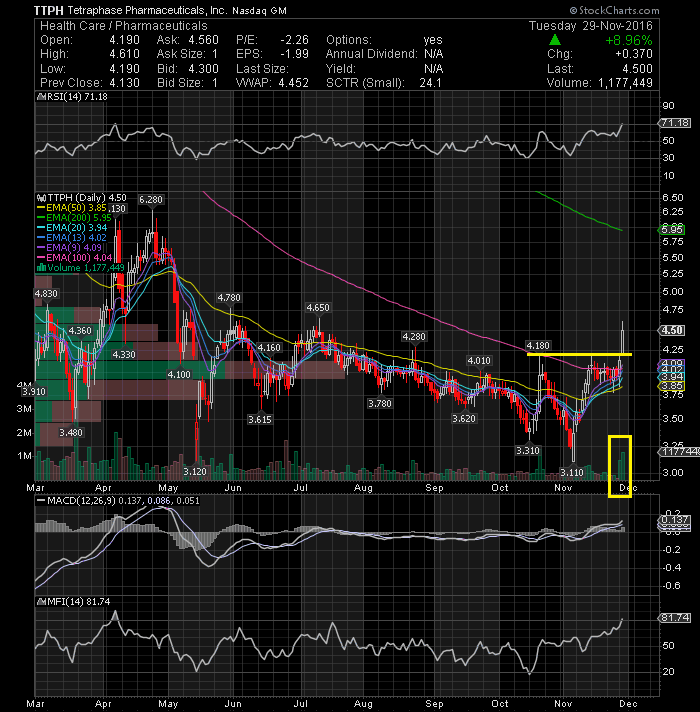Screen dimensions: 700x712
Task: Click the +8.96% percent change value
Action: click(629, 40)
